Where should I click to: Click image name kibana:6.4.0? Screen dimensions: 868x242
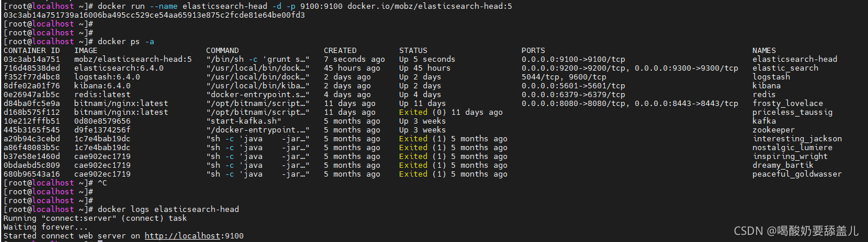(x=102, y=86)
